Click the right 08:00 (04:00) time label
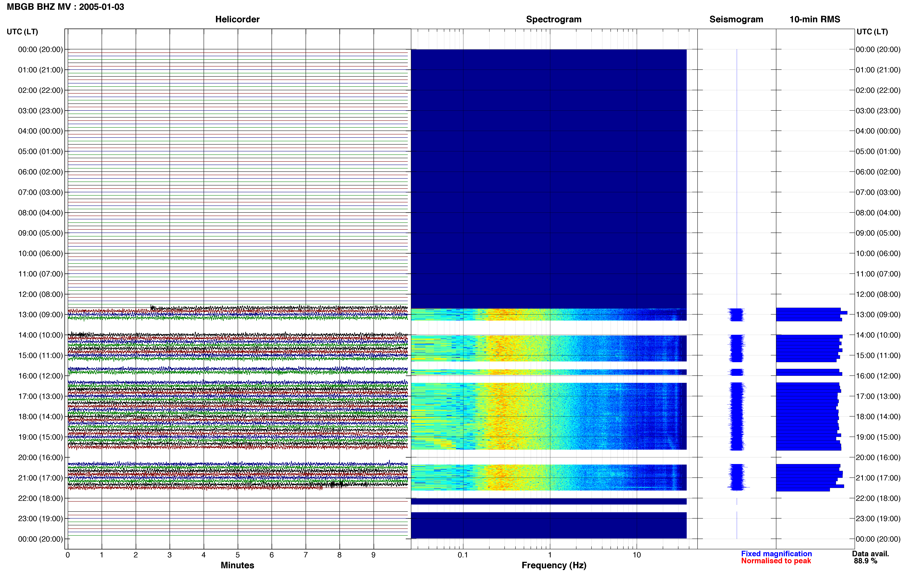Screen dimensions: 924x578 pos(878,213)
